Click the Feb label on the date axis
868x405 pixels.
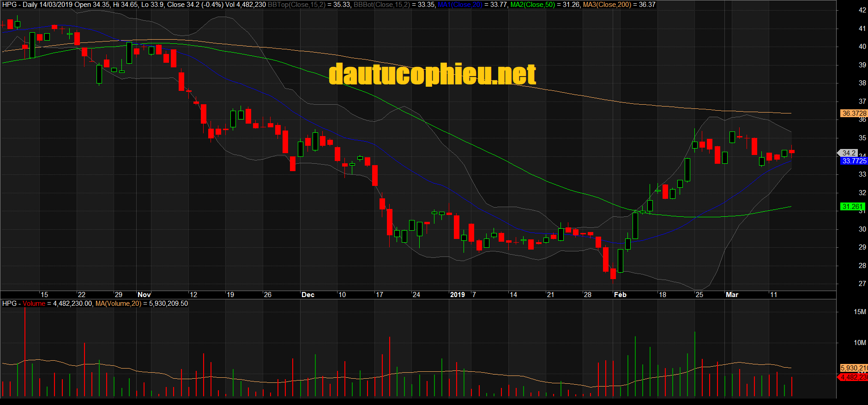620,295
